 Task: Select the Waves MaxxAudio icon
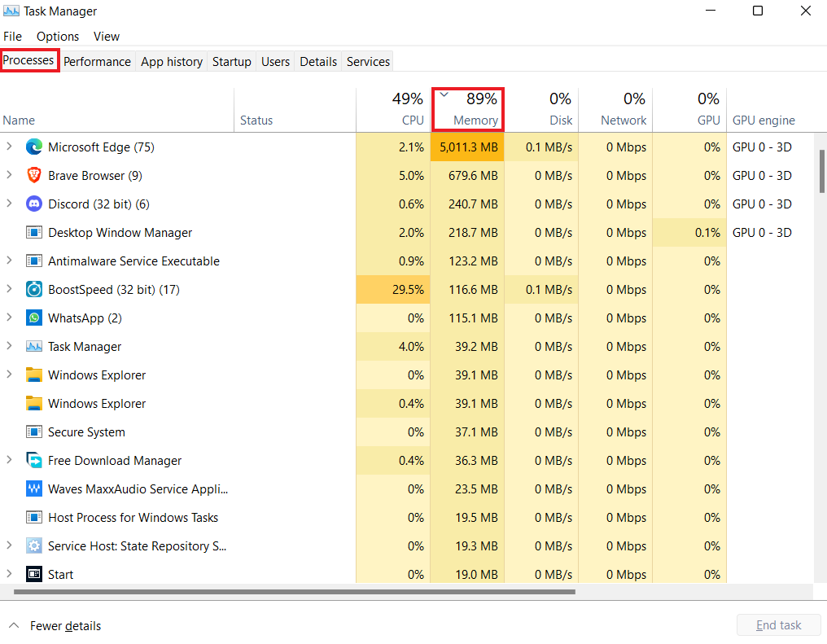(33, 488)
